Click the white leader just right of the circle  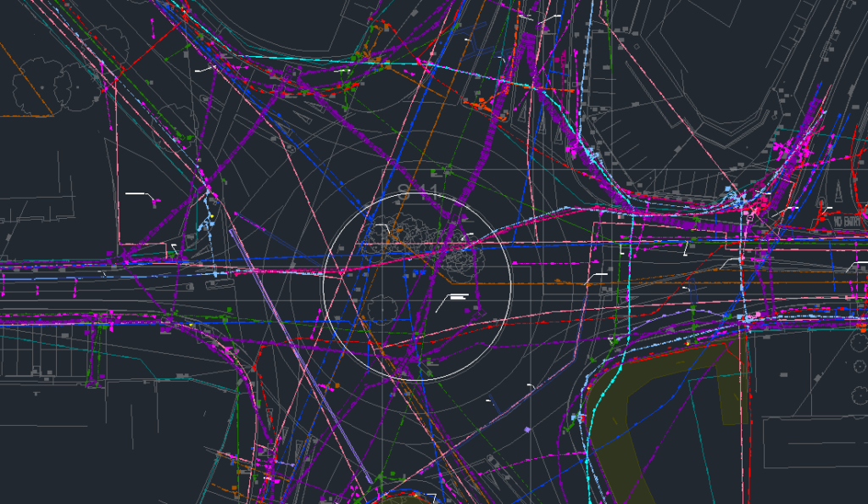[596, 276]
